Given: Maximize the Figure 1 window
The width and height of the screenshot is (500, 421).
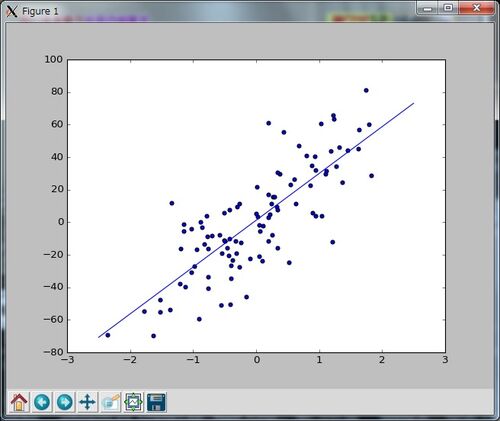Looking at the screenshot, I should tap(448, 8).
